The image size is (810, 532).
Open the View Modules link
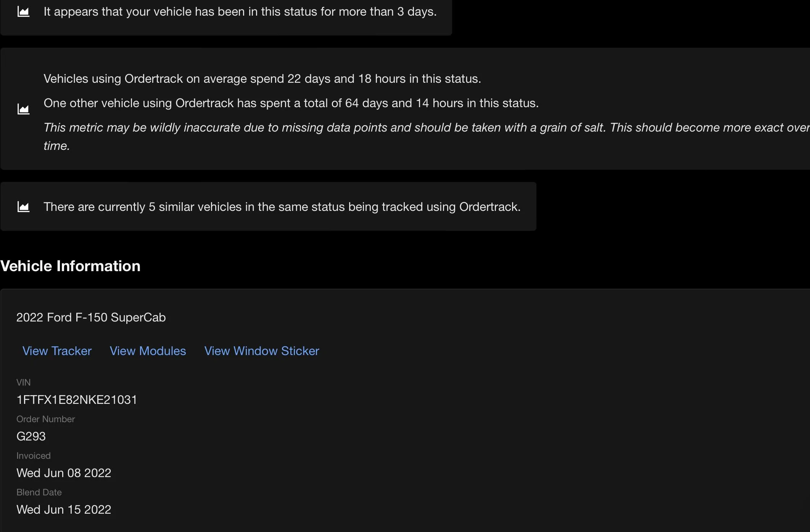pos(148,351)
